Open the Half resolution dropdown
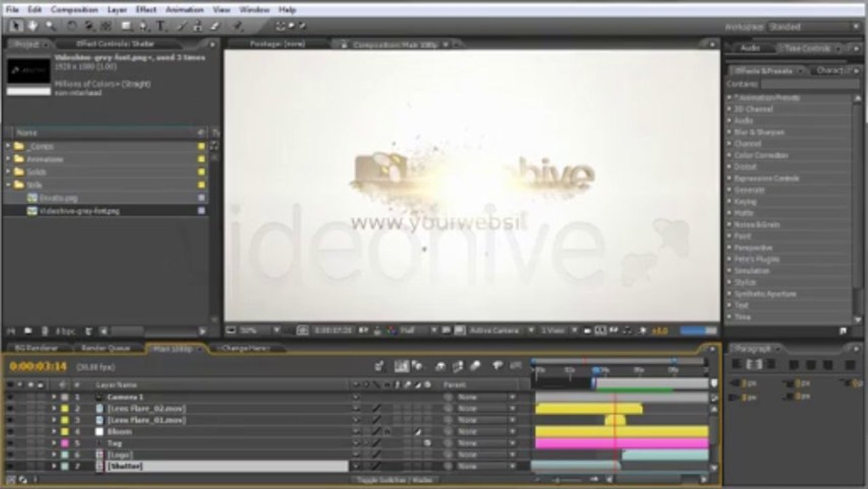 (418, 330)
